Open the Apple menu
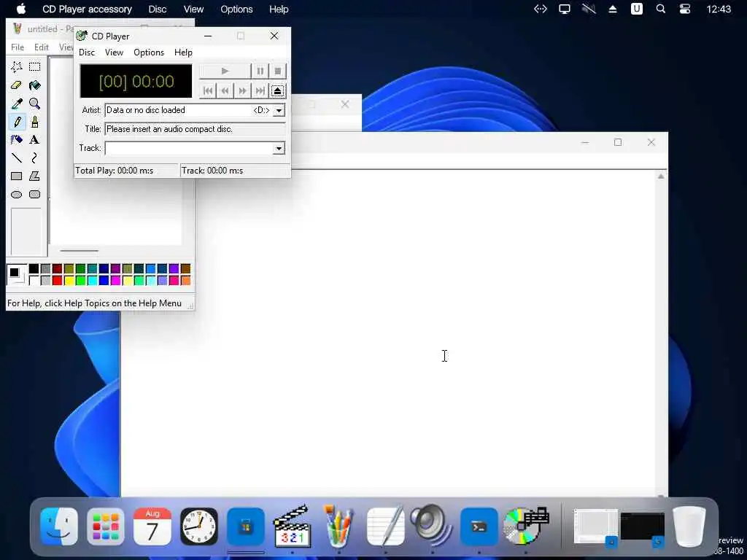 click(21, 9)
